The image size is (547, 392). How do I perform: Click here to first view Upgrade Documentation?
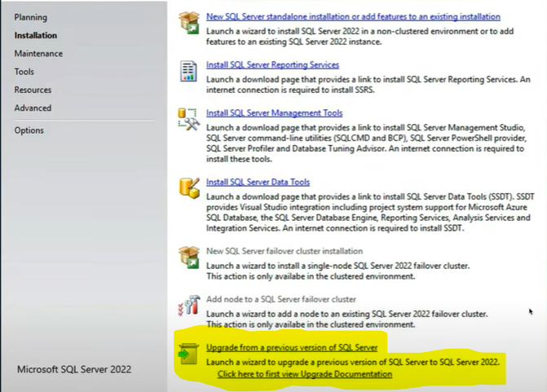point(305,374)
